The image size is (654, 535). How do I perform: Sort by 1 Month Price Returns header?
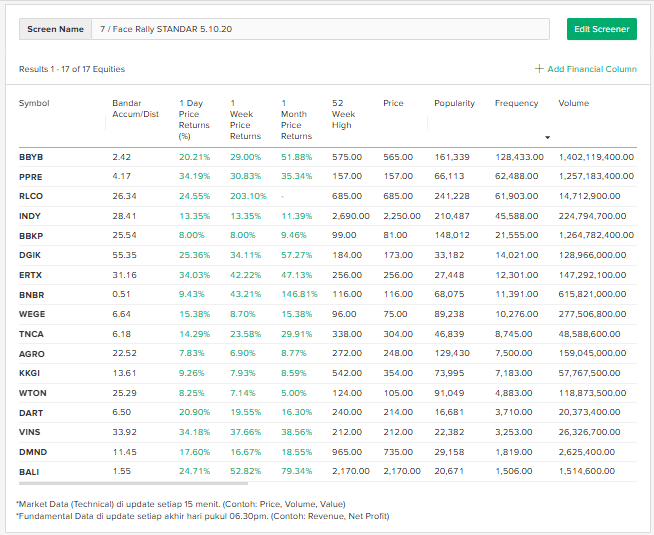click(x=296, y=119)
